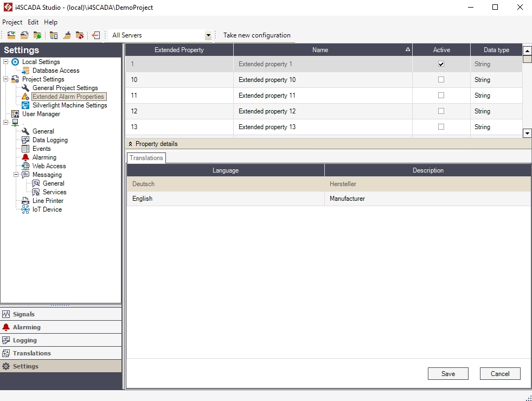Click the first toolbar project icon
The image size is (532, 401).
pos(11,35)
